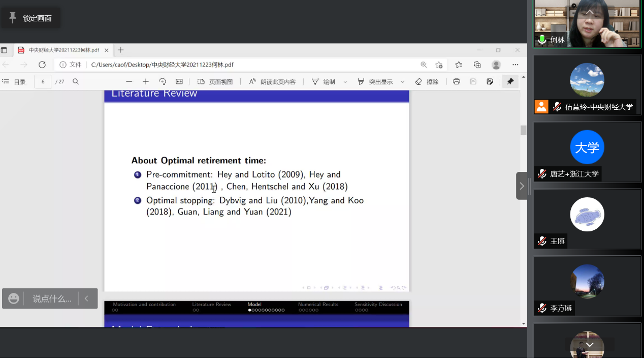This screenshot has width=644, height=359.
Task: Select the 中央财经大学20211223何林.pdf tab
Action: (61, 50)
